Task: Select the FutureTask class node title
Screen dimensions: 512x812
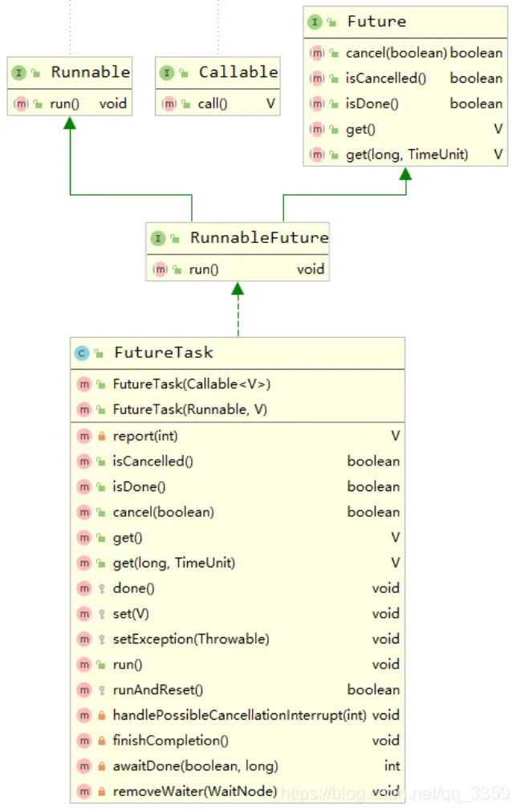Action: (164, 353)
